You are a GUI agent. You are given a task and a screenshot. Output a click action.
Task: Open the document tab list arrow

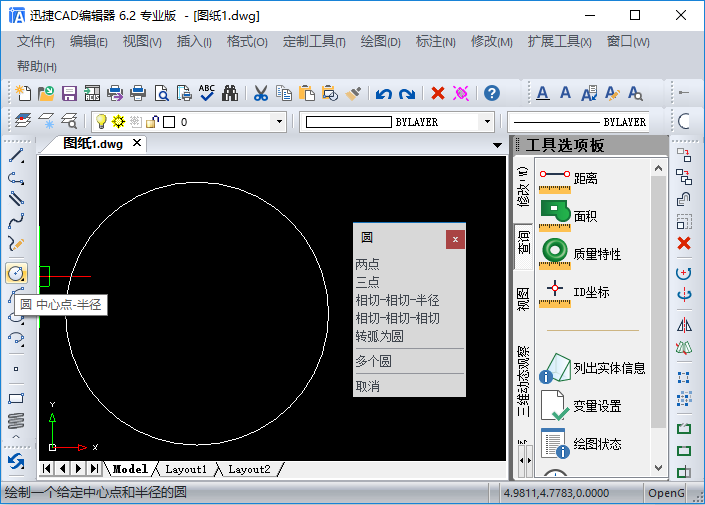(x=497, y=145)
